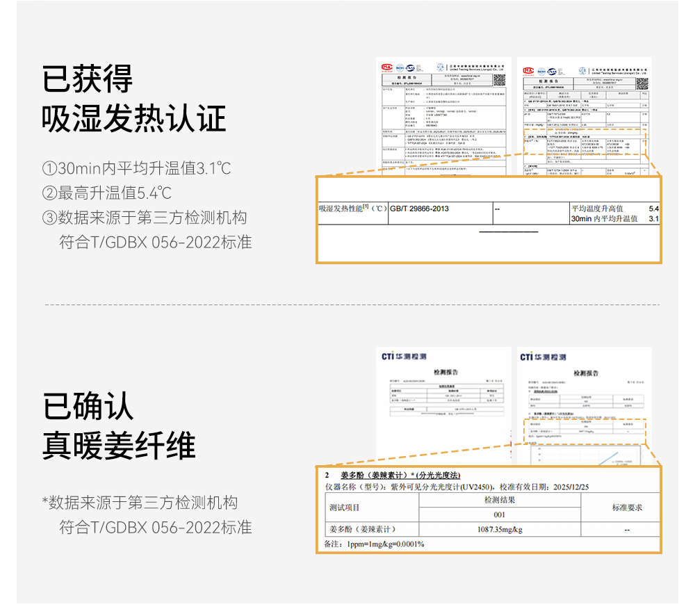Click the QR code on the top-right report

pyautogui.click(x=641, y=83)
